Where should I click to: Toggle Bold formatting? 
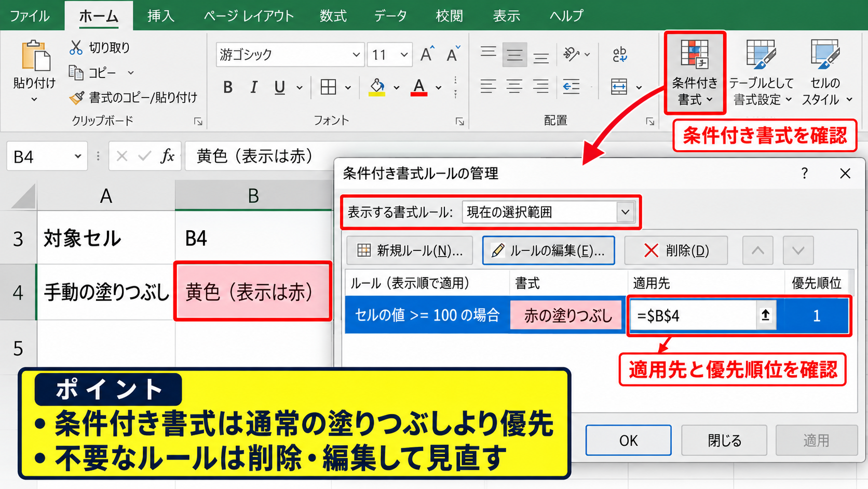point(227,87)
